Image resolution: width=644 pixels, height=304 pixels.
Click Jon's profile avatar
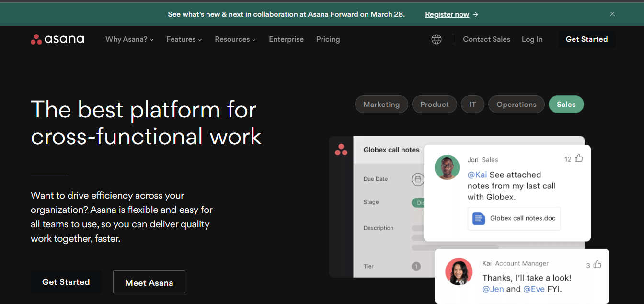click(447, 167)
